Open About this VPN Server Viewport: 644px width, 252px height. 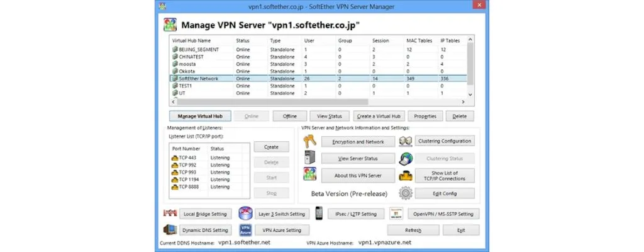[358, 175]
